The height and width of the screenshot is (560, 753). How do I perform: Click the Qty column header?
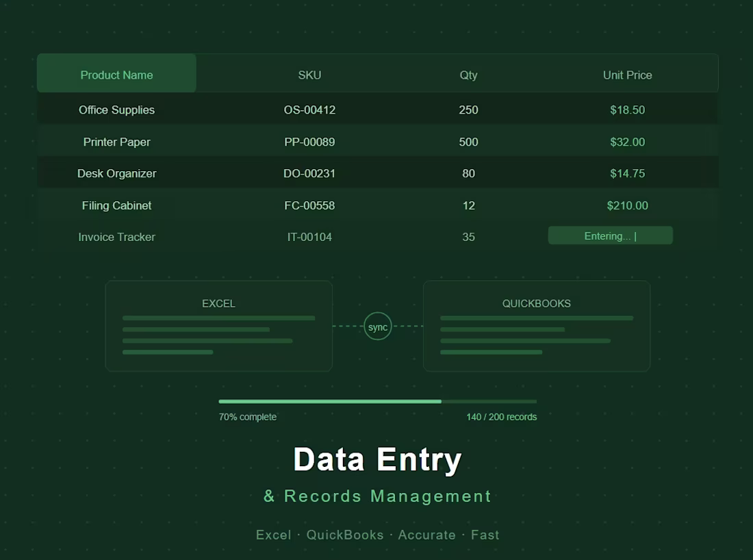point(468,75)
